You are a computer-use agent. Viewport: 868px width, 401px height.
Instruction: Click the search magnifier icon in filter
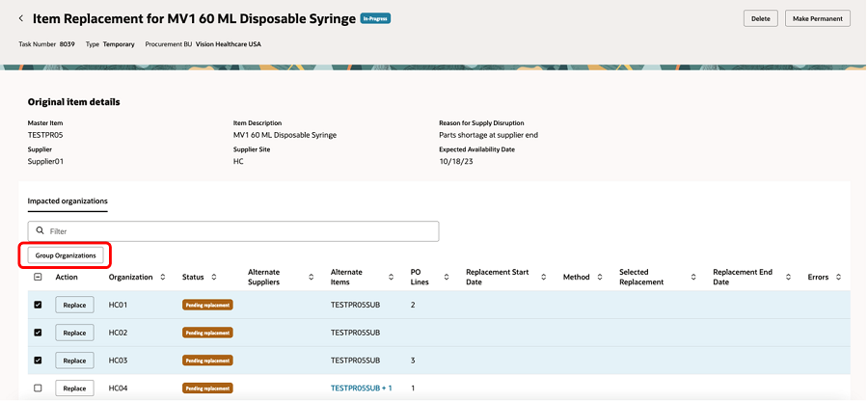[x=40, y=231]
